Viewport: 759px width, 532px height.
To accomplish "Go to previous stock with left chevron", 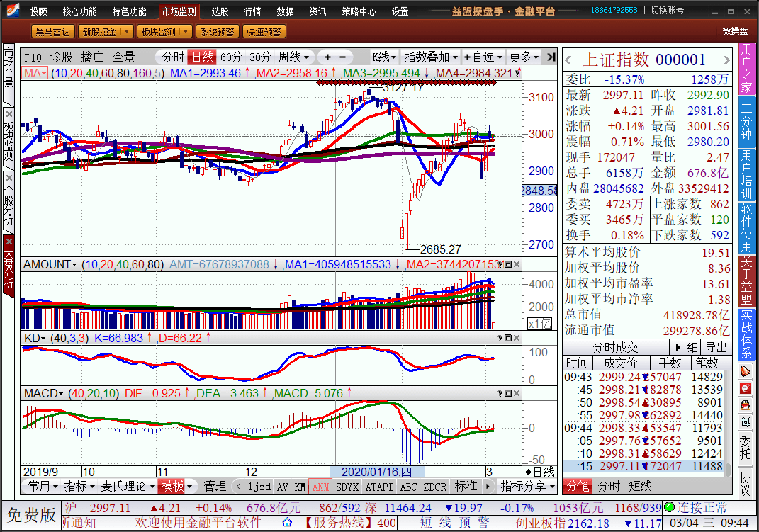I will coord(569,60).
